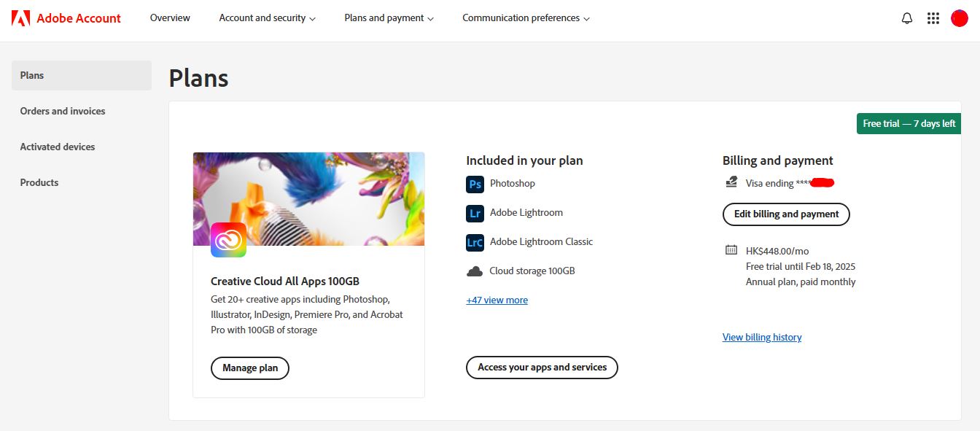Click the Cloud storage cloud icon
The height and width of the screenshot is (431, 980).
475,271
